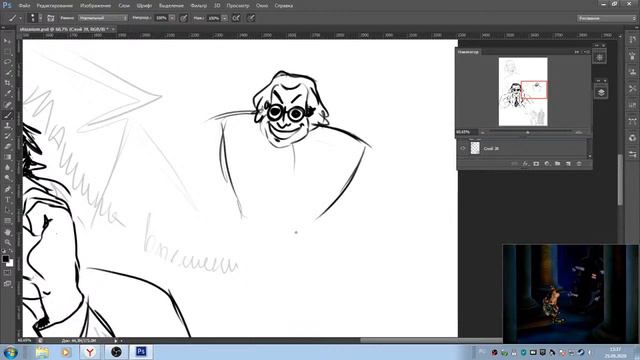Select the Path Selection tool
The height and width of the screenshot is (360, 640).
(7, 210)
